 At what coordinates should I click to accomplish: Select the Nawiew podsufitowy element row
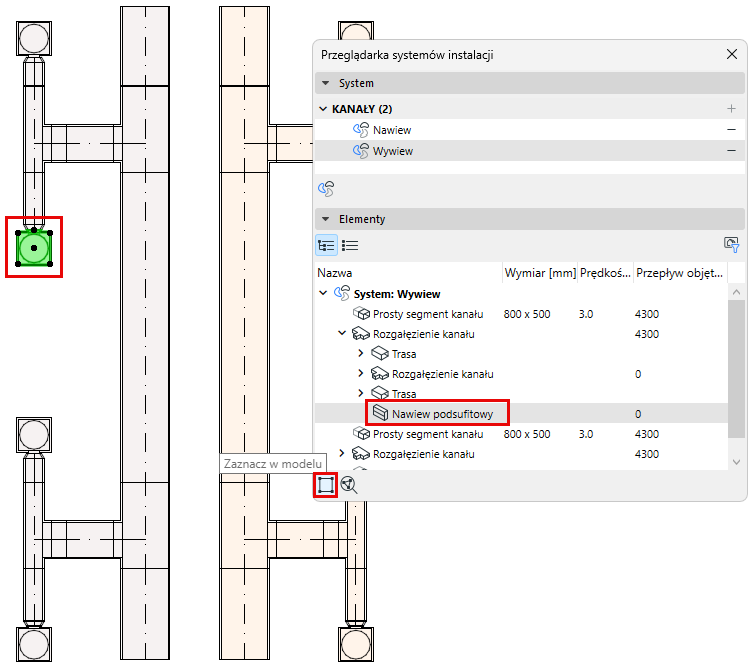(x=522, y=414)
